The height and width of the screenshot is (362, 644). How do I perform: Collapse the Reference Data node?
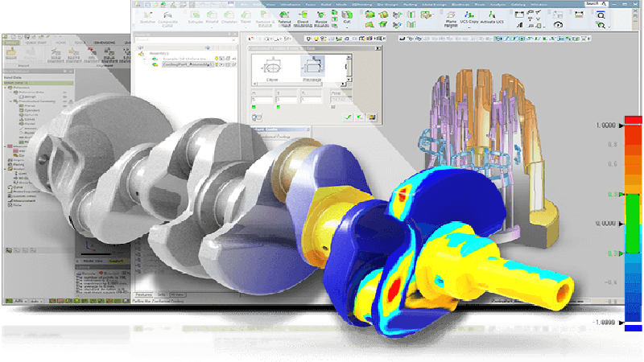coord(11,93)
